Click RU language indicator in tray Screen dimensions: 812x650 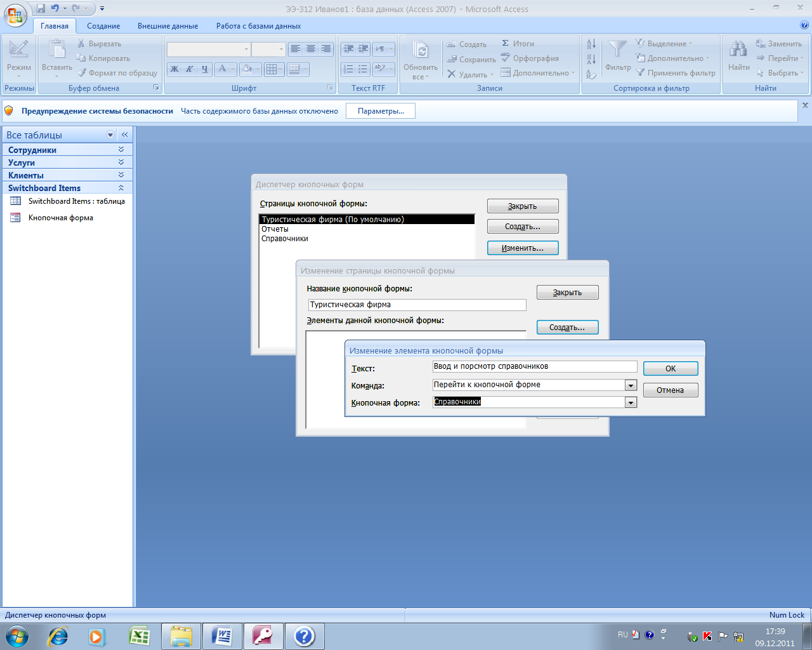click(x=623, y=635)
